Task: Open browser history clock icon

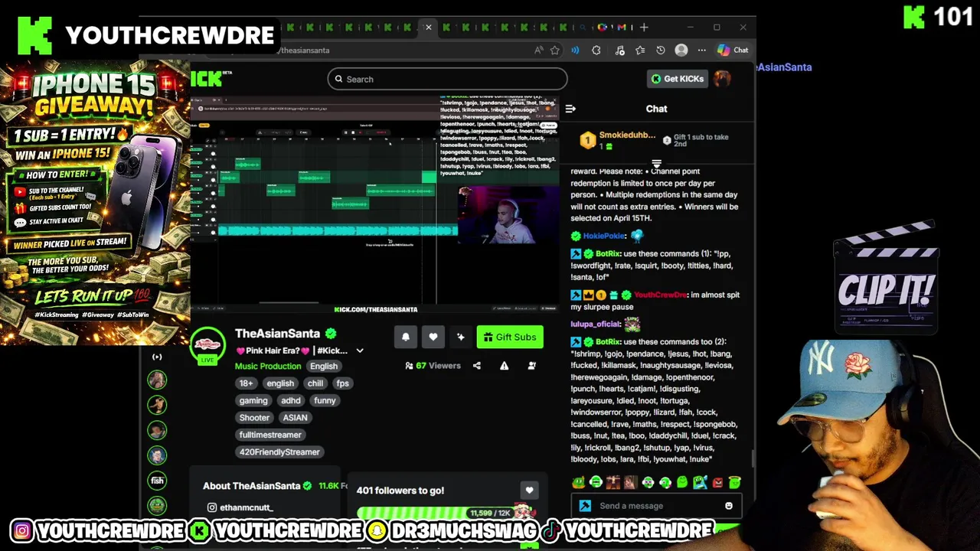Action: [x=661, y=51]
